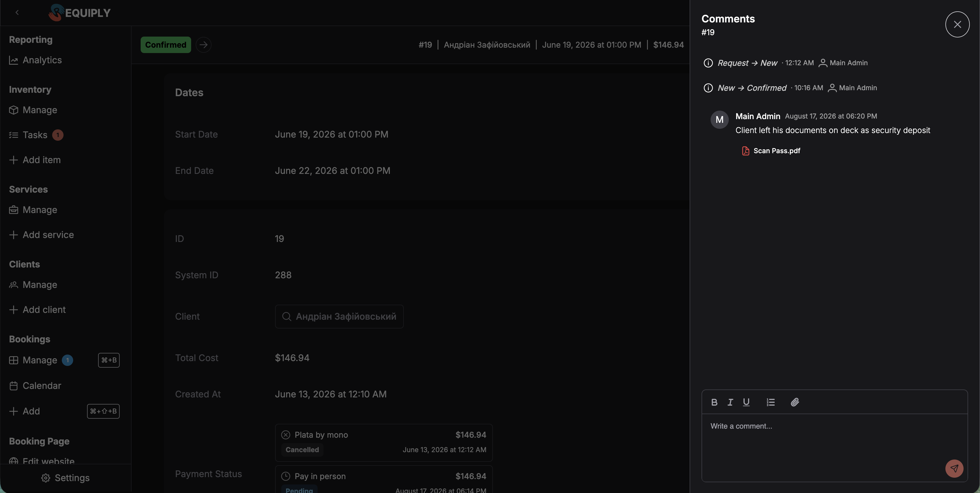Click End Date value June 22, 2026
The height and width of the screenshot is (493, 980).
(x=333, y=170)
